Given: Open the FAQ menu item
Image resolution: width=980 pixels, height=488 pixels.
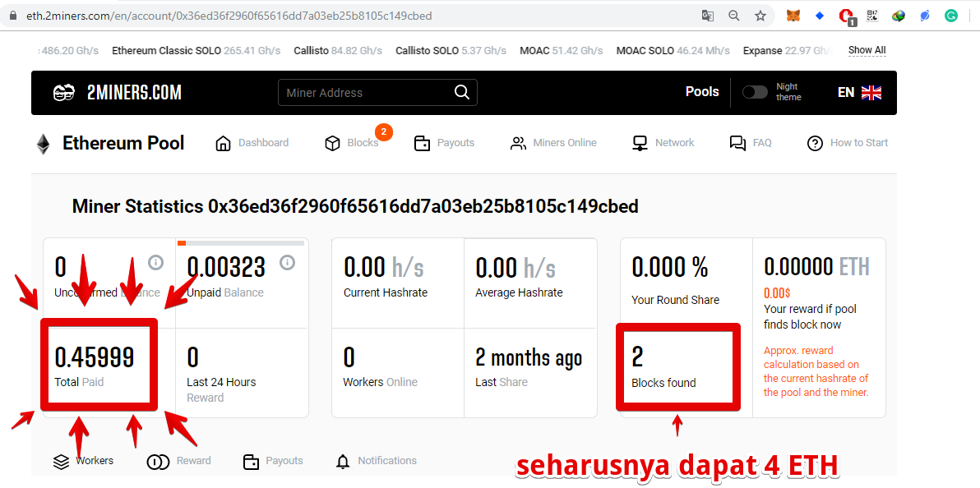Looking at the screenshot, I should click(x=751, y=143).
